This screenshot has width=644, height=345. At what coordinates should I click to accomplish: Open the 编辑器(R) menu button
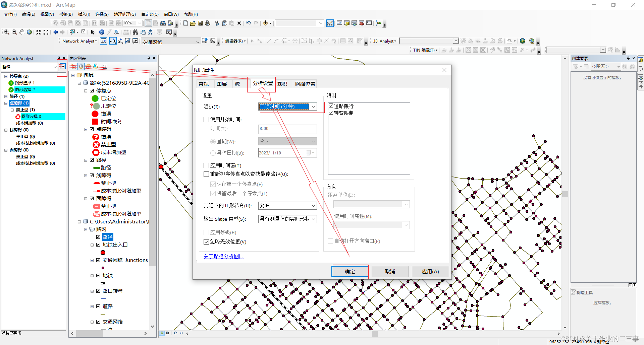(x=235, y=41)
